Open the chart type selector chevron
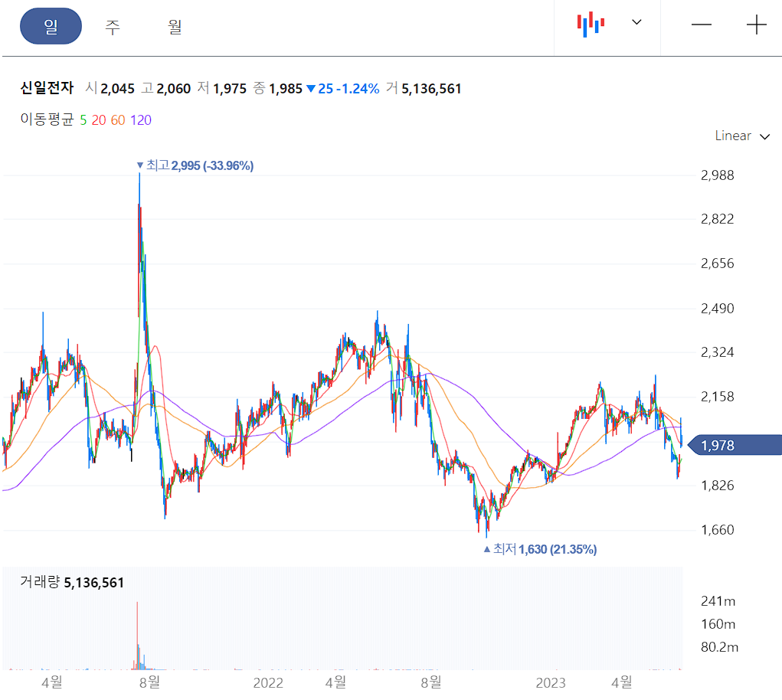Image resolution: width=782 pixels, height=700 pixels. coord(636,23)
